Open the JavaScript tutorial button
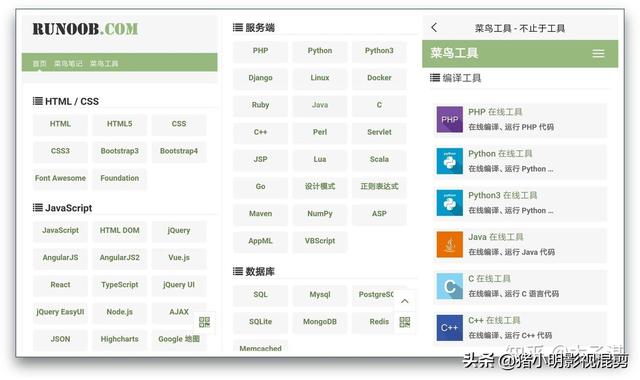The width and height of the screenshot is (640, 380). 60,231
